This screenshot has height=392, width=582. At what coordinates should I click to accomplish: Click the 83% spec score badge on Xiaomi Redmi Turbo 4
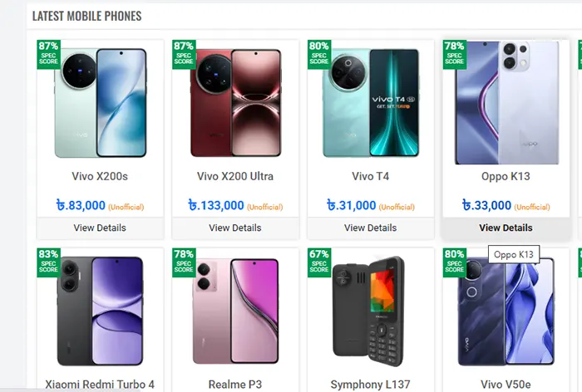tap(48, 262)
